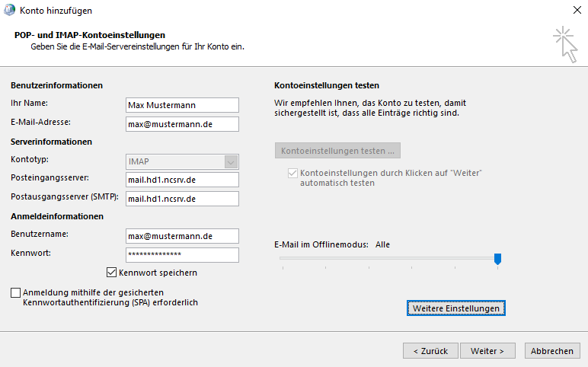The height and width of the screenshot is (367, 588).
Task: Toggle the Kennwort speichern checkbox
Action: click(x=111, y=272)
